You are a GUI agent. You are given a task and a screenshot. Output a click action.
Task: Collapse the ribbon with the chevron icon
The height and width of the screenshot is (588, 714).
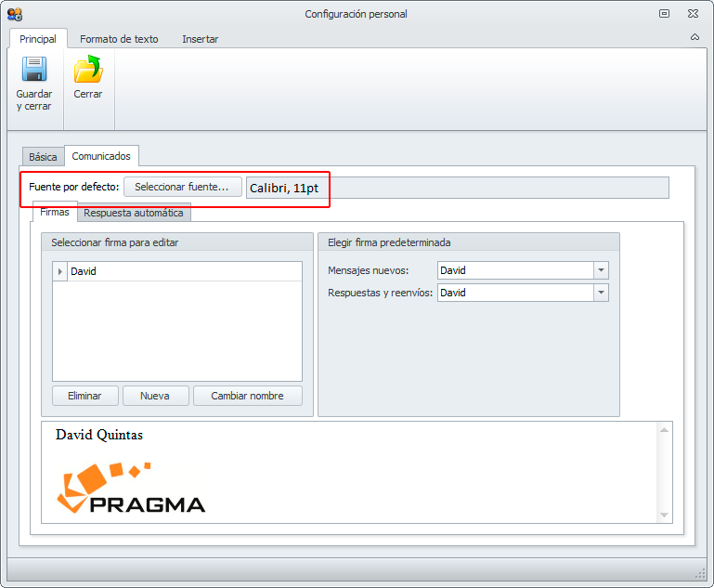pos(695,37)
